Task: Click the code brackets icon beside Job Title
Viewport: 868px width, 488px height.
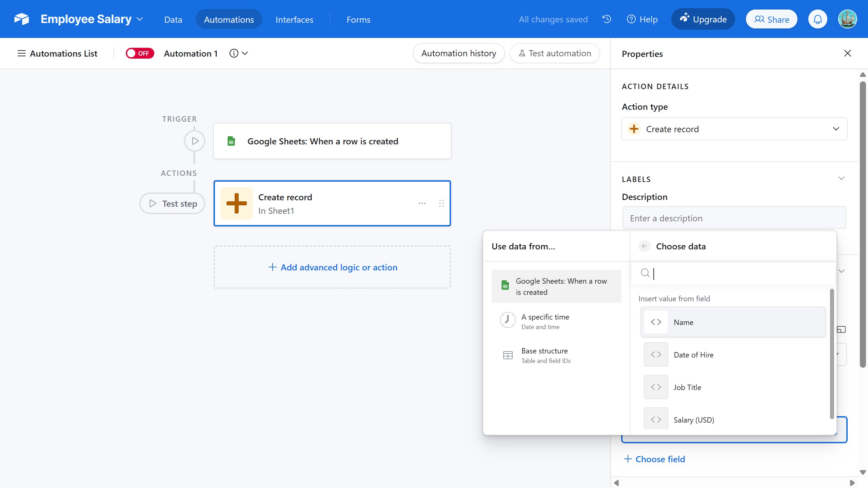Action: [656, 387]
